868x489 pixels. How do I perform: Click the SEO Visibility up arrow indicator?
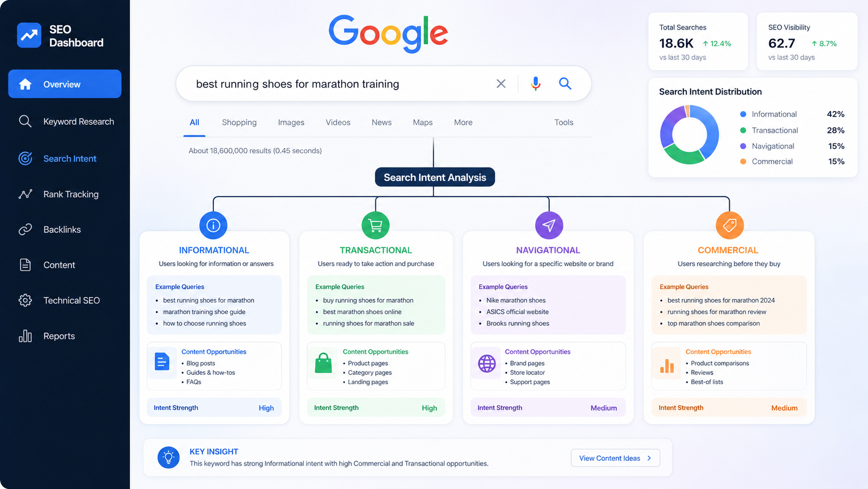point(815,44)
